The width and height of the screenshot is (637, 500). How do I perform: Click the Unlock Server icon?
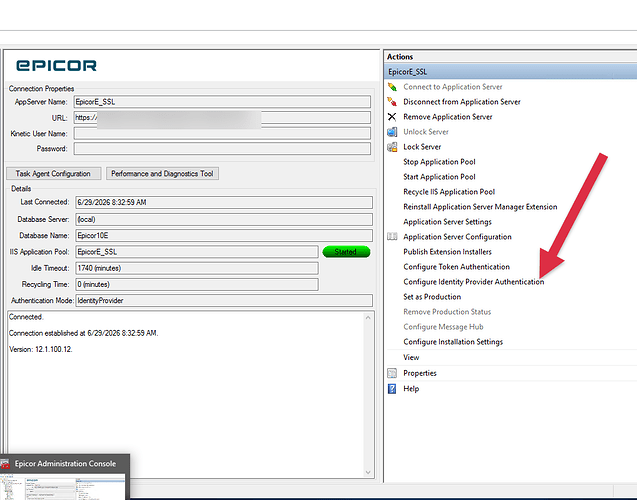coord(392,132)
